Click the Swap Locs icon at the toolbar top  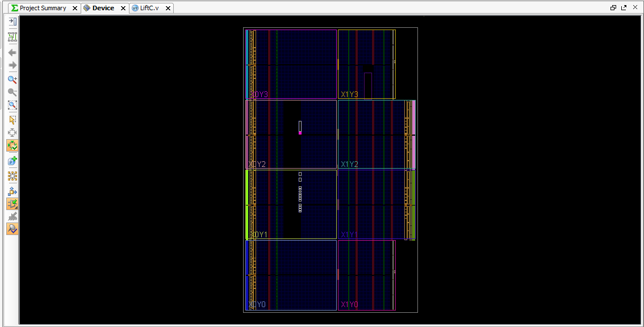pyautogui.click(x=12, y=21)
